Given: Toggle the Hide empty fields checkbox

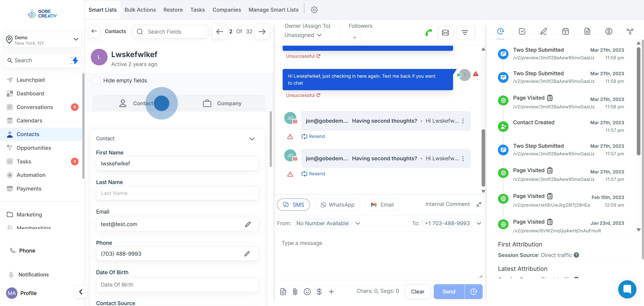Looking at the screenshot, I should [97, 81].
